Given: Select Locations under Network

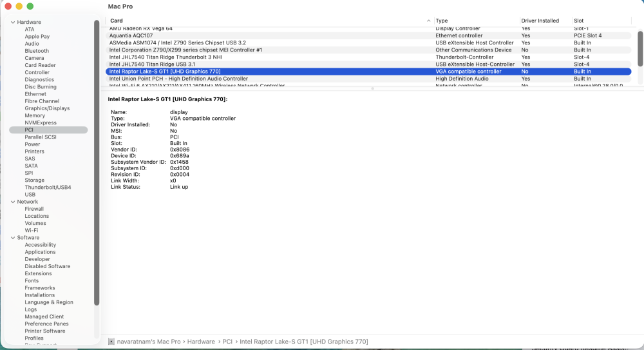Looking at the screenshot, I should coord(37,217).
